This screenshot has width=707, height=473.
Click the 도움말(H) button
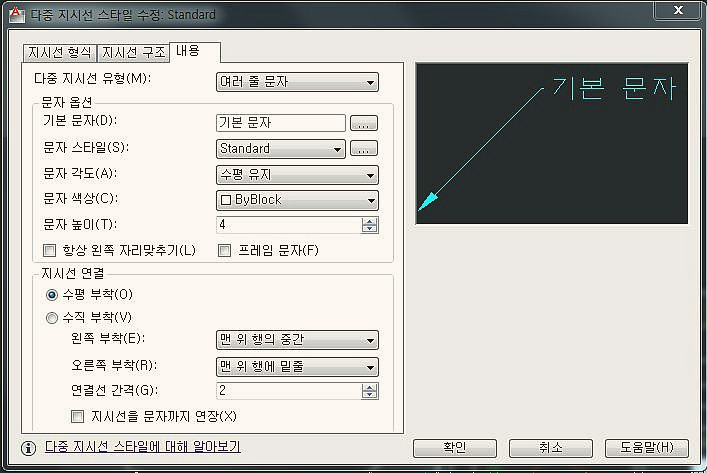(x=647, y=448)
